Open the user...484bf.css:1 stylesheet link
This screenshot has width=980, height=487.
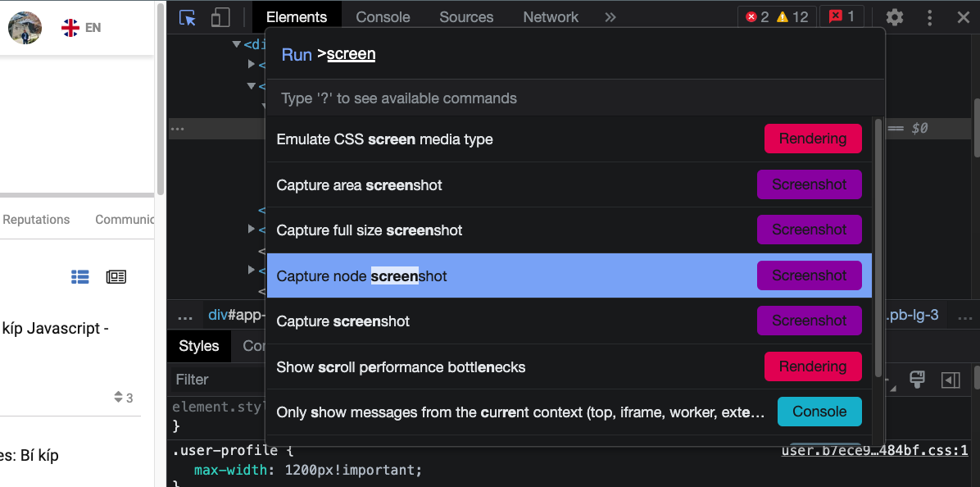click(874, 450)
